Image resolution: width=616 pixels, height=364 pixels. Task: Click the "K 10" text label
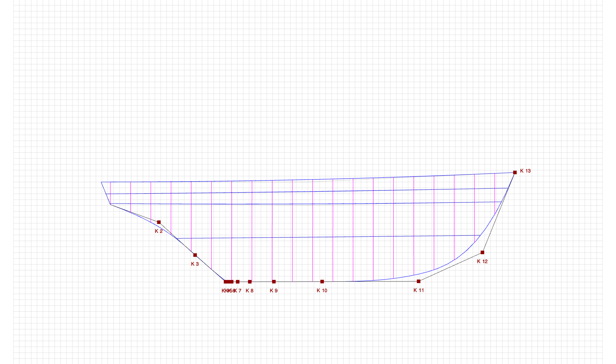322,290
